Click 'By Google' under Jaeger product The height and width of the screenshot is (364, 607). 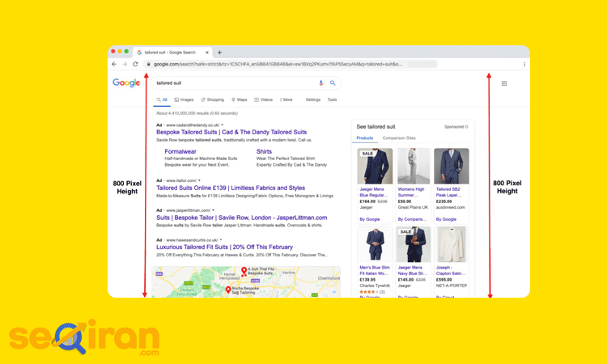coord(370,219)
